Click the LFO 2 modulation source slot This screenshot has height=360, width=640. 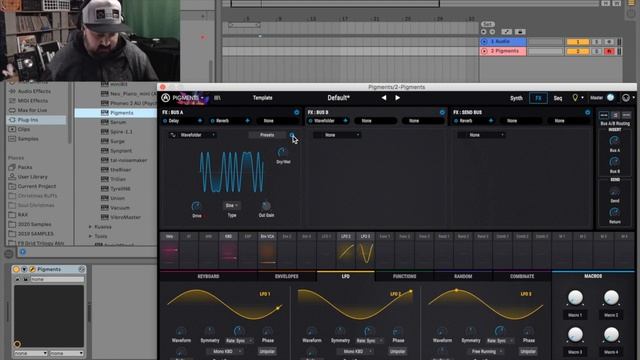pyautogui.click(x=346, y=250)
